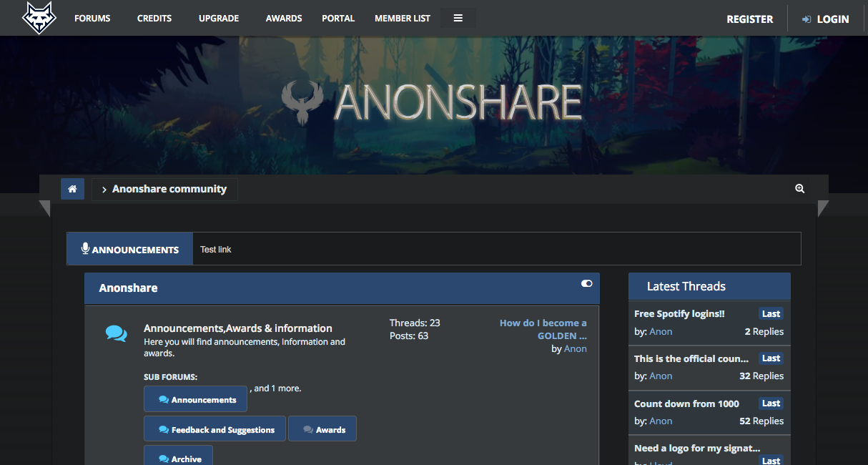Jump to last post of Free Spotify logins

771,313
